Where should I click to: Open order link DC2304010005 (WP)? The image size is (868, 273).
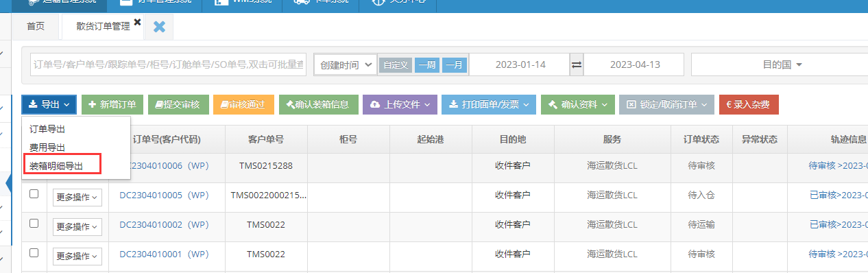click(x=164, y=195)
